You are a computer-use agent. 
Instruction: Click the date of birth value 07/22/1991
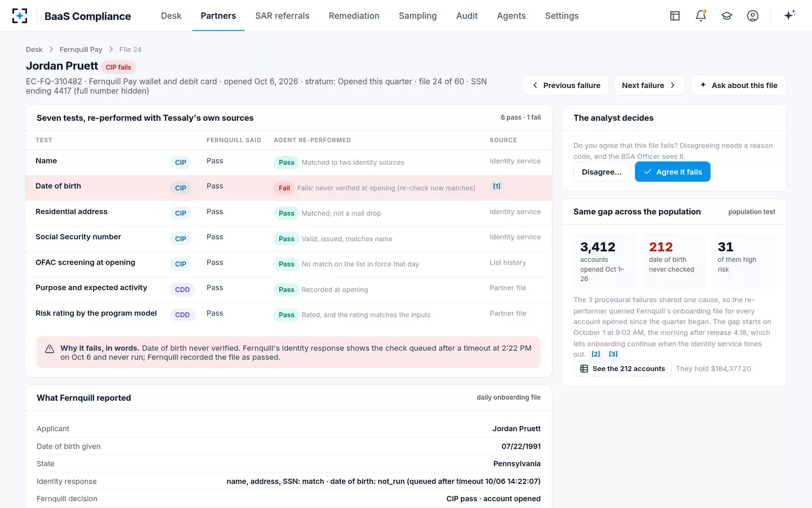pos(521,446)
